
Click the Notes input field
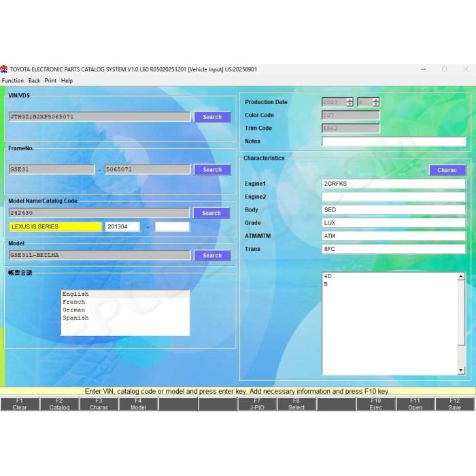[394, 141]
